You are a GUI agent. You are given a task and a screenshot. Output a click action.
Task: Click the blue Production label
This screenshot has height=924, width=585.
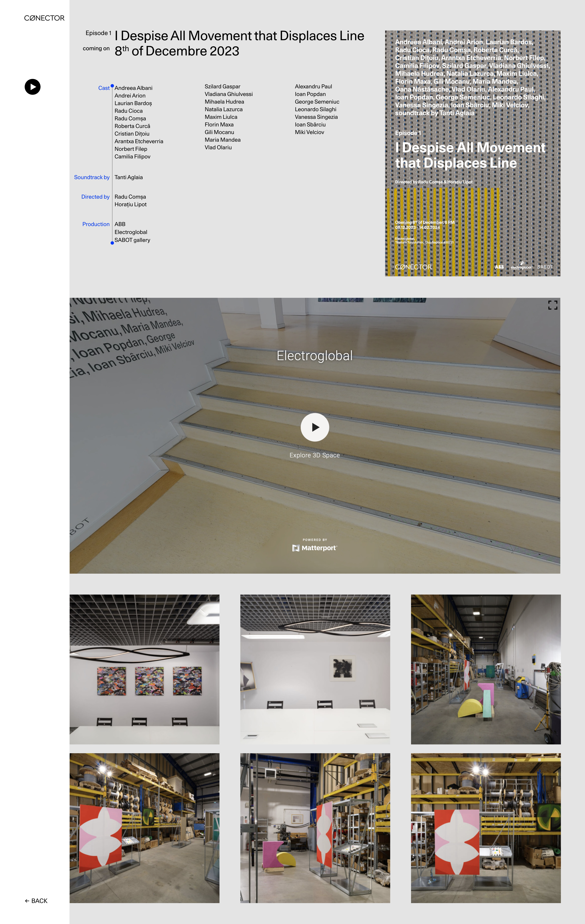click(96, 224)
